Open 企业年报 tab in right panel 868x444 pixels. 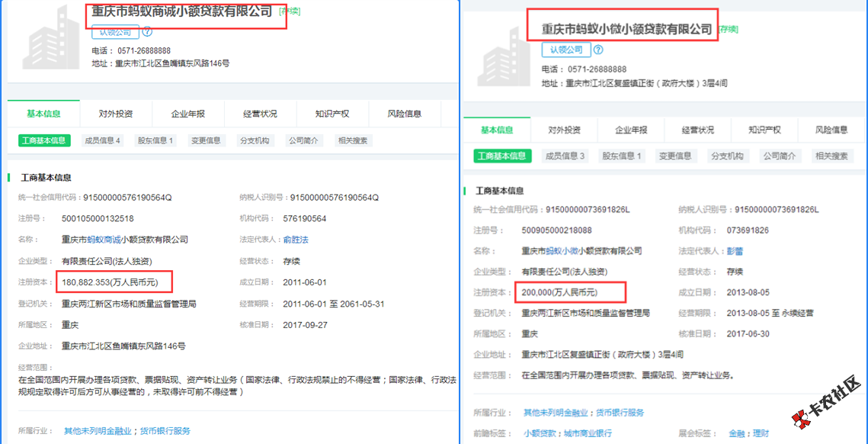631,130
